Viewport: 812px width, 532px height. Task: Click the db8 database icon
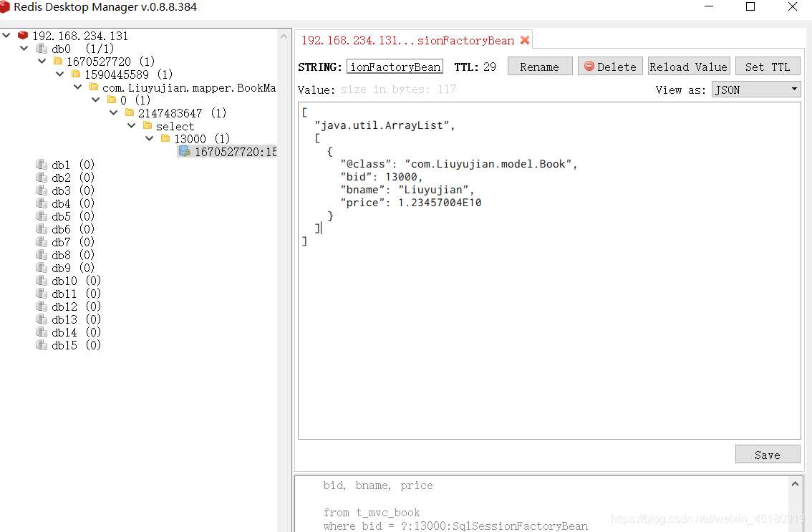click(x=42, y=255)
